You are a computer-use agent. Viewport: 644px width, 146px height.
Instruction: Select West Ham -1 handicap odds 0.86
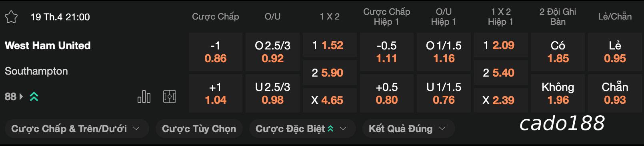[216, 52]
